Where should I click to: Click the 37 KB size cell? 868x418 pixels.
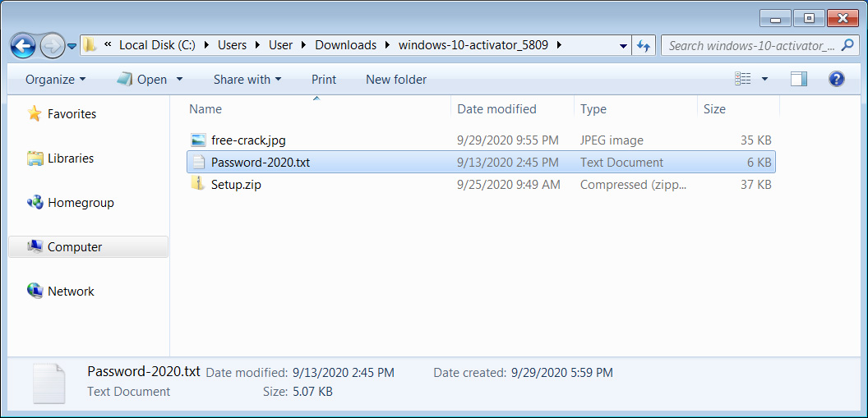(x=755, y=185)
